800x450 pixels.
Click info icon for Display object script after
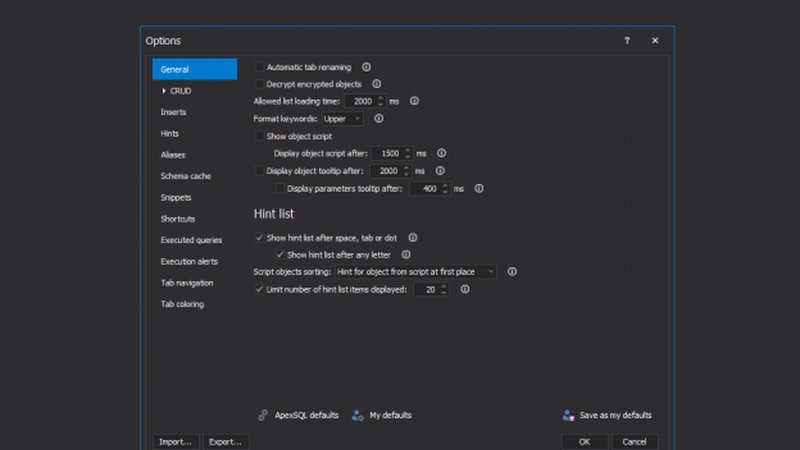(x=441, y=153)
